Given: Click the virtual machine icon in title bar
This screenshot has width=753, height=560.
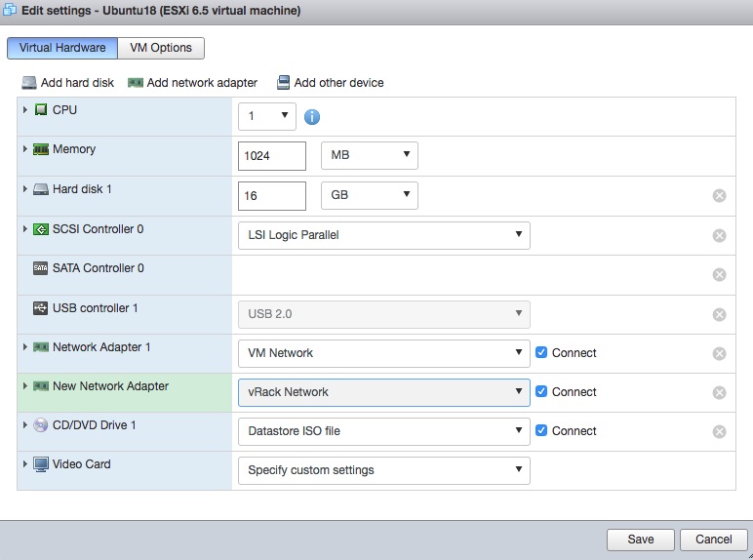Looking at the screenshot, I should coord(10,10).
